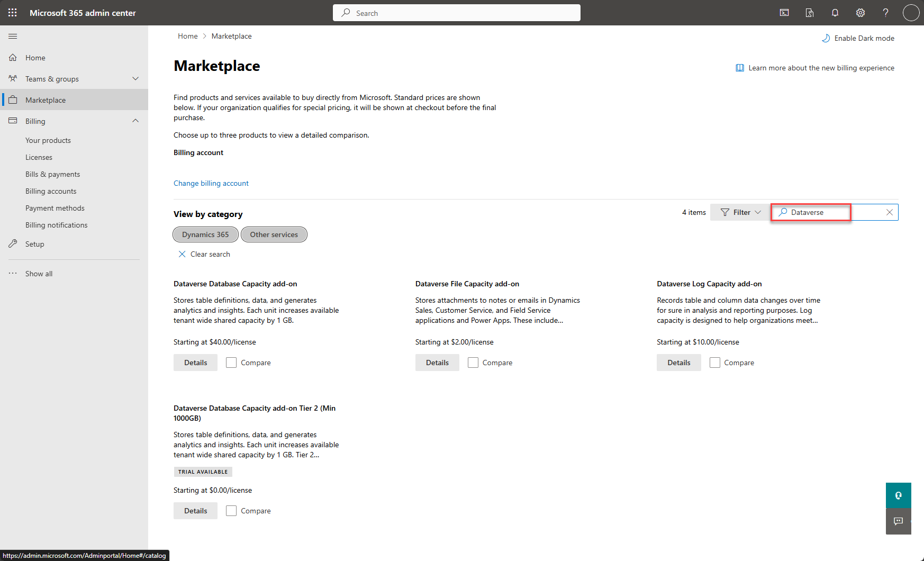Click the Setup wrench icon
The height and width of the screenshot is (561, 924).
coord(13,243)
